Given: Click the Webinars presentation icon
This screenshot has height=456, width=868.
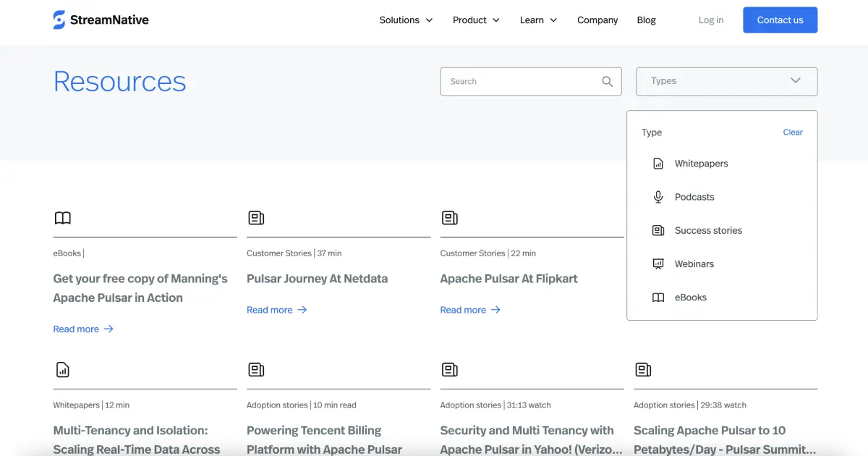Looking at the screenshot, I should coord(658,264).
